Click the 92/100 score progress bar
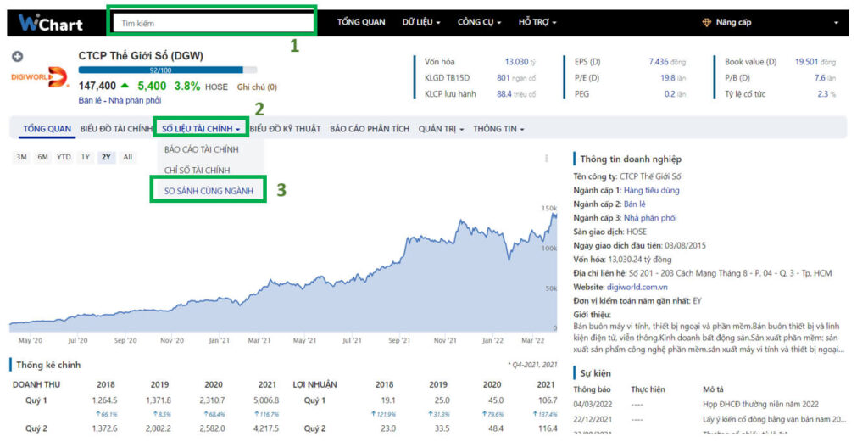The height and width of the screenshot is (442, 868). point(168,70)
